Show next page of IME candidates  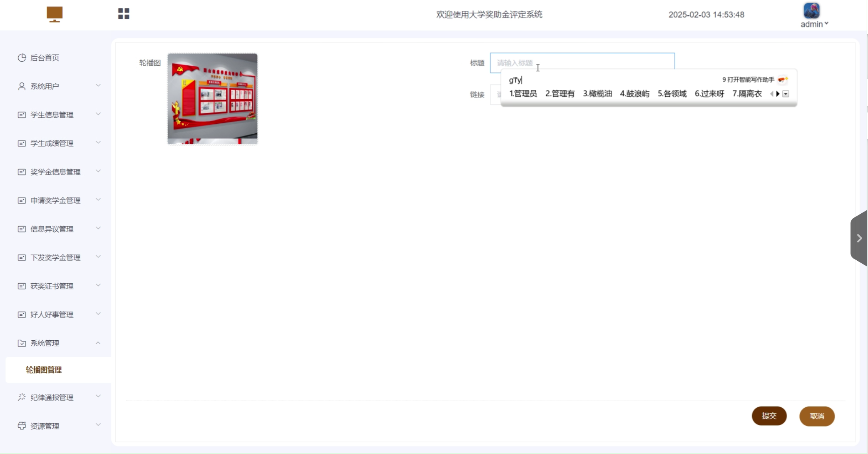[x=778, y=94]
